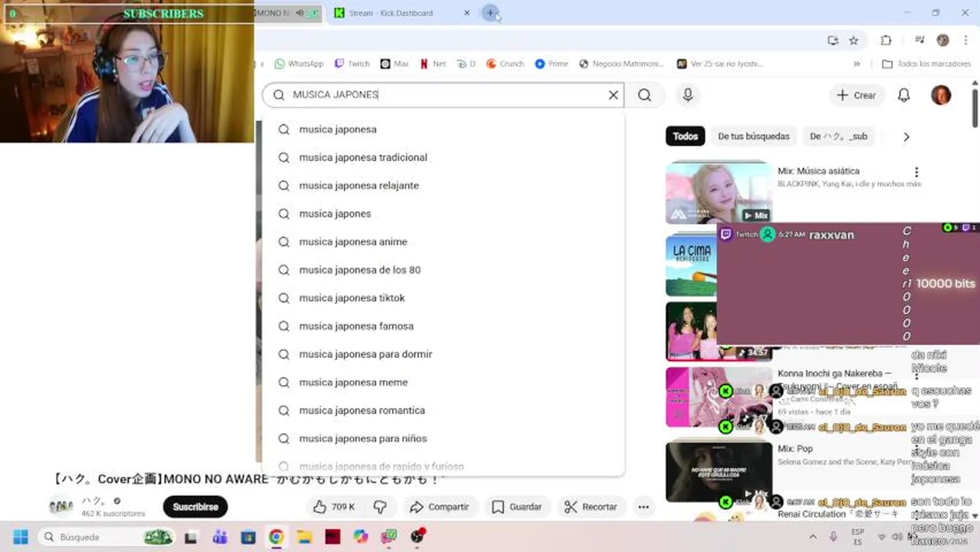The height and width of the screenshot is (552, 980).
Task: Click the Compartir share button
Action: pyautogui.click(x=439, y=507)
